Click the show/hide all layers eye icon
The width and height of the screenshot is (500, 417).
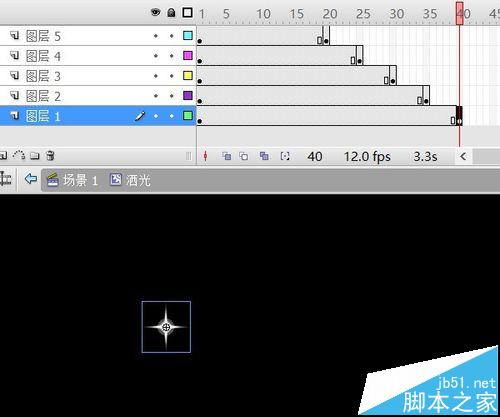[155, 13]
